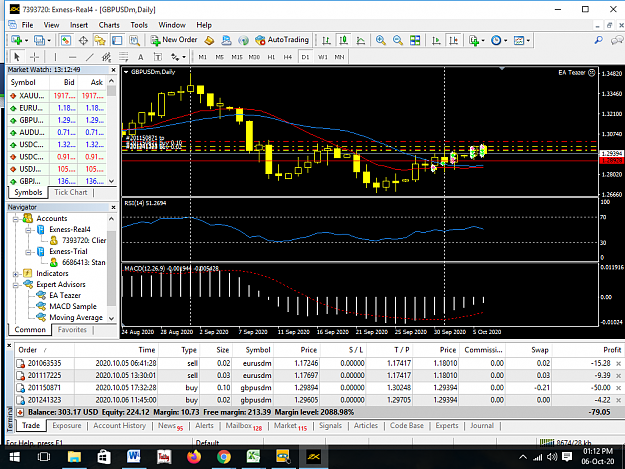Screen dimensions: 625x469
Task: Expand the Indicators tree node
Action: [x=16, y=274]
